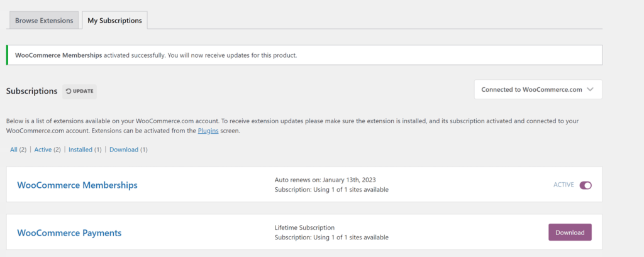The height and width of the screenshot is (257, 644).
Task: Click Memberships sites available text
Action: click(331, 190)
